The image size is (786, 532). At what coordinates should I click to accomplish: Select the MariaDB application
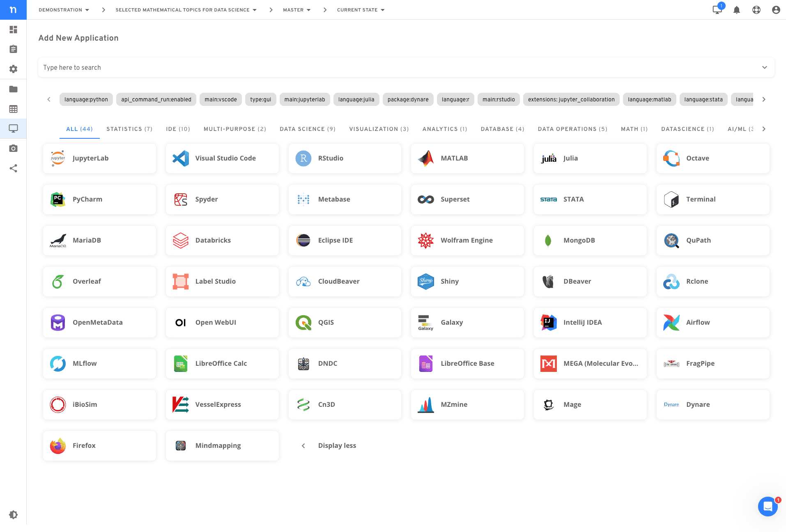(100, 240)
